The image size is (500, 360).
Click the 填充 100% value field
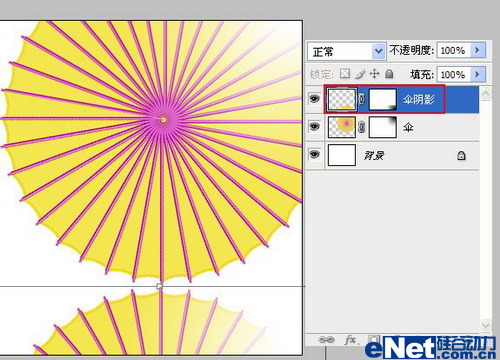point(454,74)
